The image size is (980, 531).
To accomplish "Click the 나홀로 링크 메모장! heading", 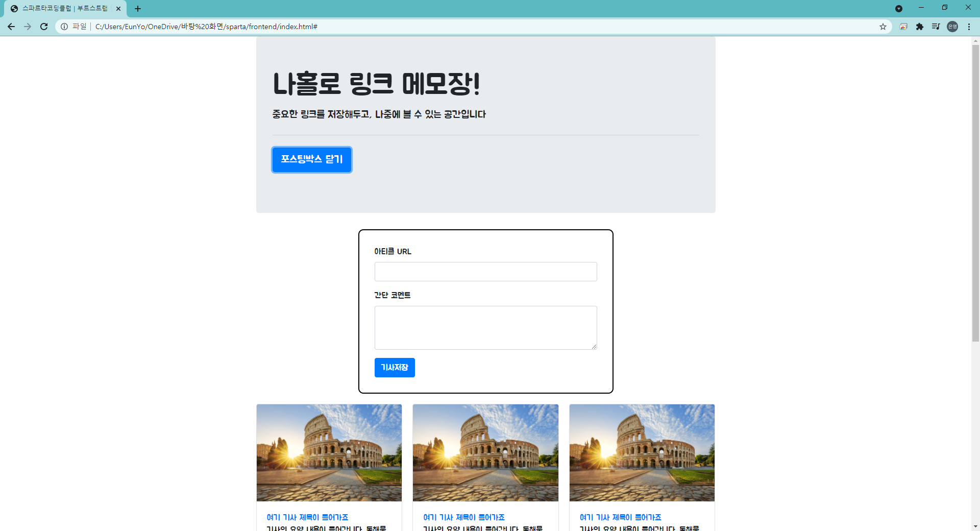I will [376, 84].
